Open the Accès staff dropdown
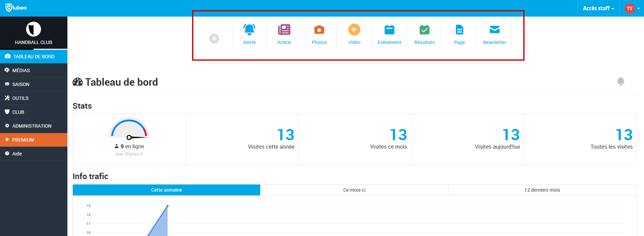This screenshot has width=644, height=236. pos(598,8)
